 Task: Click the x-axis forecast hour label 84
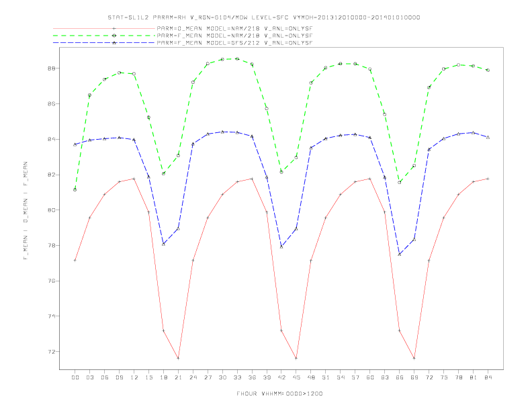488,377
